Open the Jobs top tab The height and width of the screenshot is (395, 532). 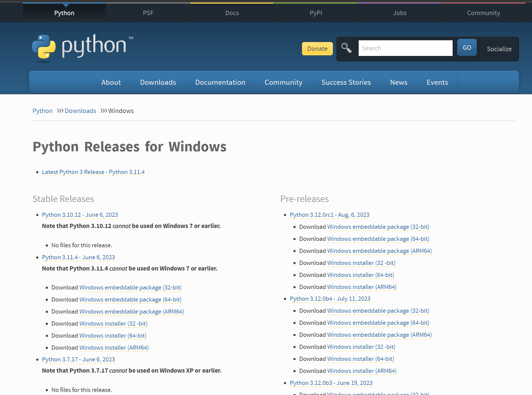400,13
